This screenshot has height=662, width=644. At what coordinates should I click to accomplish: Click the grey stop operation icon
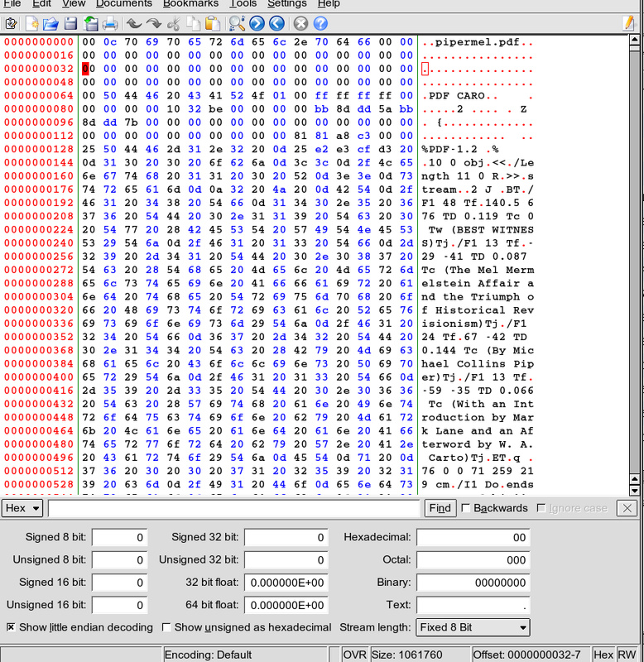point(300,23)
